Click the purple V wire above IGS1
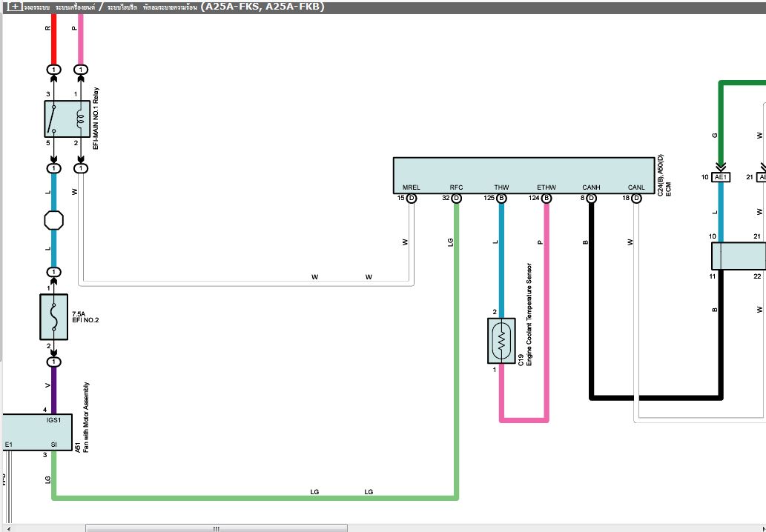Image resolution: width=766 pixels, height=532 pixels. pos(53,389)
